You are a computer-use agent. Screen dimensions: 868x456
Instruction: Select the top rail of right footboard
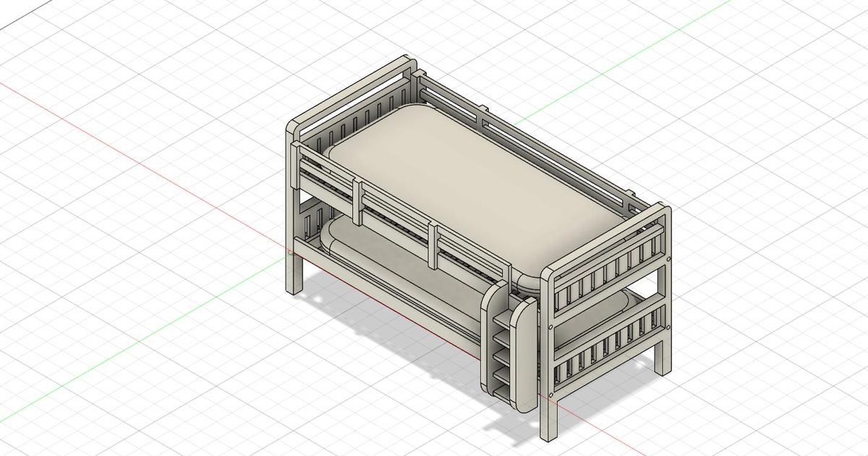[x=606, y=238]
